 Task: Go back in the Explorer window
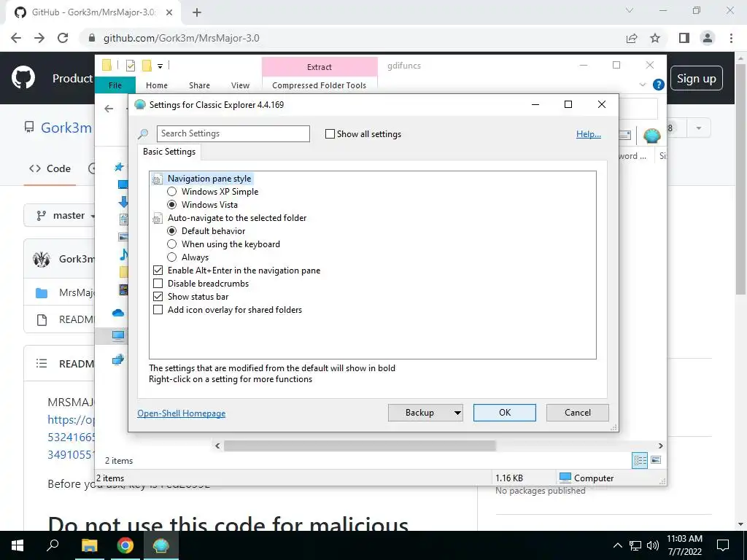(109, 109)
